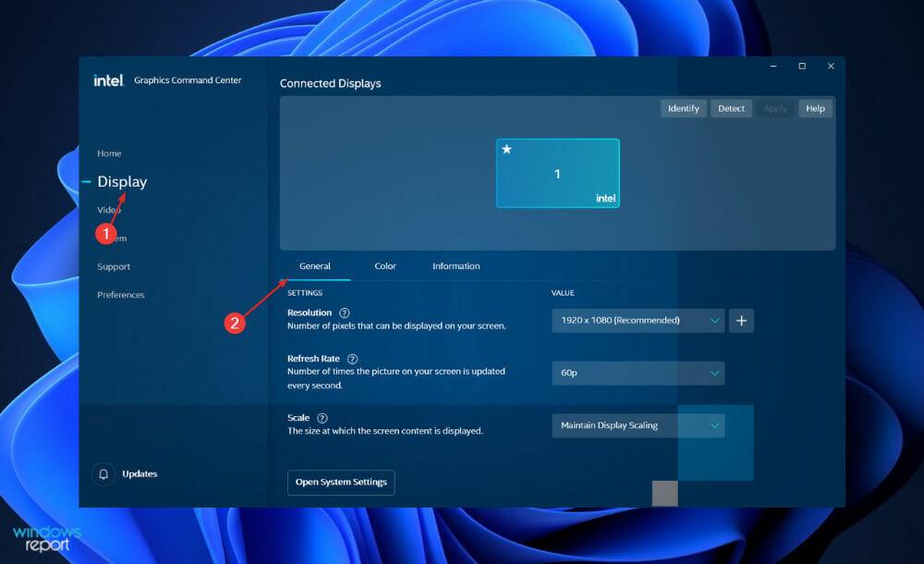
Task: Open Preferences from the sidebar
Action: pos(121,294)
